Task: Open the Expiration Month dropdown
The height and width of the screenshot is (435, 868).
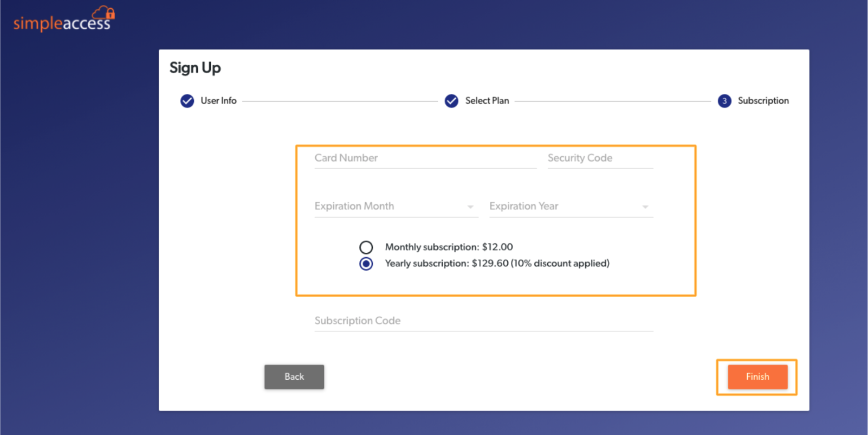Action: tap(396, 207)
